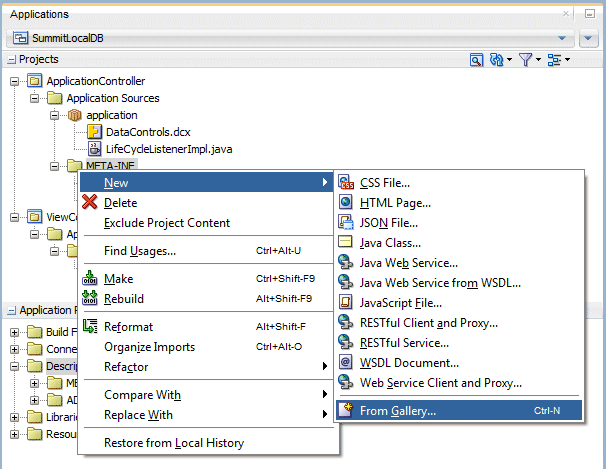Image resolution: width=606 pixels, height=469 pixels.
Task: Open the Refactor submenu
Action: 206,366
